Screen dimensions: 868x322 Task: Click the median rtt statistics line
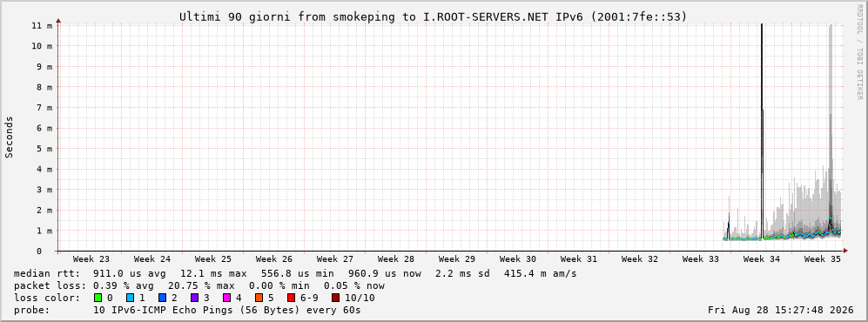(x=295, y=273)
